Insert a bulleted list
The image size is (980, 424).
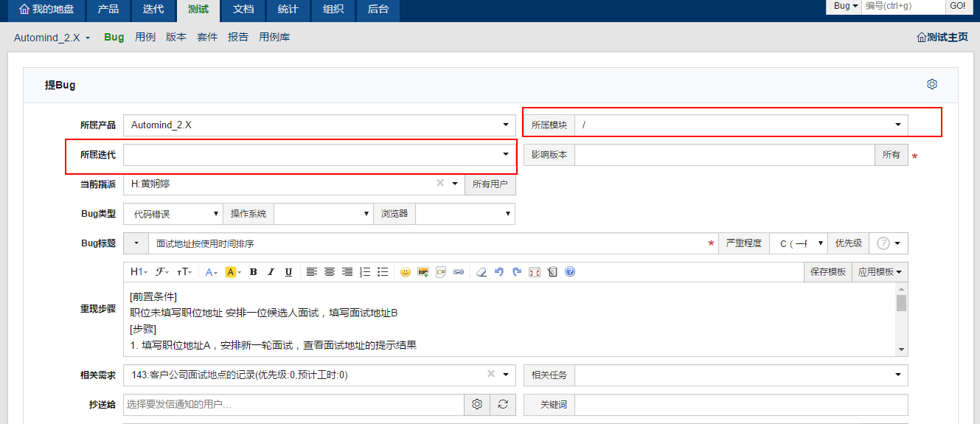coord(383,272)
